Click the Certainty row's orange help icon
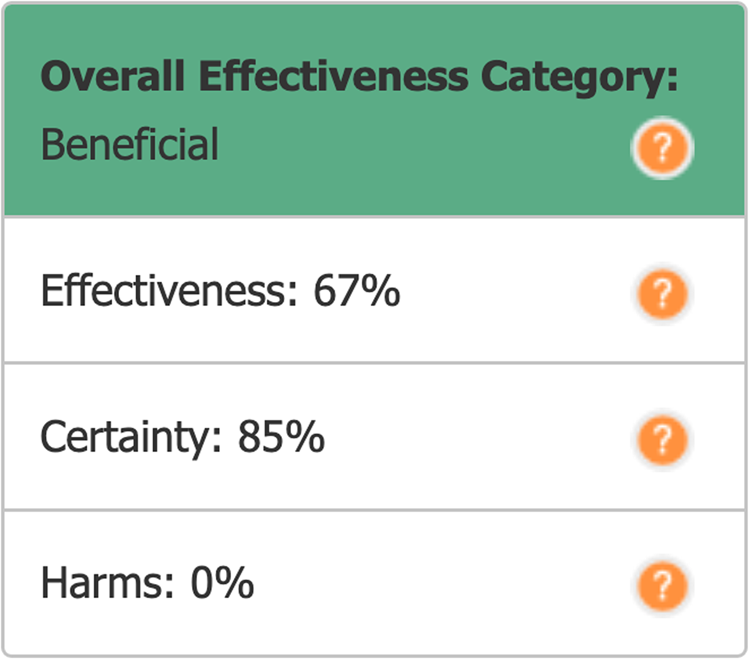The height and width of the screenshot is (659, 750). point(661,438)
